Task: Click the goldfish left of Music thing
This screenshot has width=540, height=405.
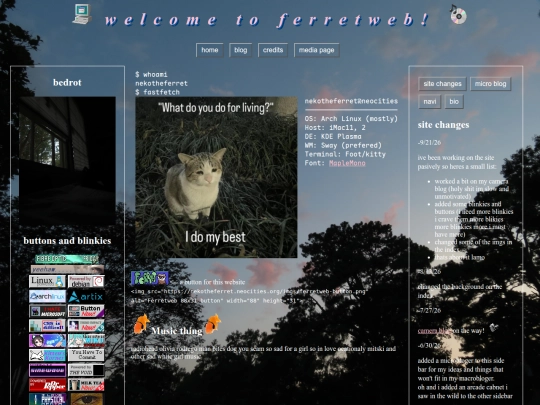Action: click(141, 324)
